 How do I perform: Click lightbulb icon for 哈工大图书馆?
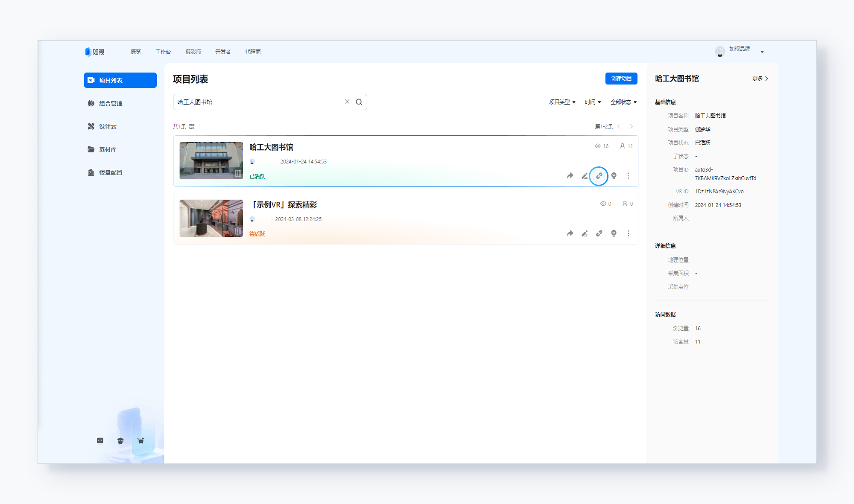pyautogui.click(x=614, y=176)
